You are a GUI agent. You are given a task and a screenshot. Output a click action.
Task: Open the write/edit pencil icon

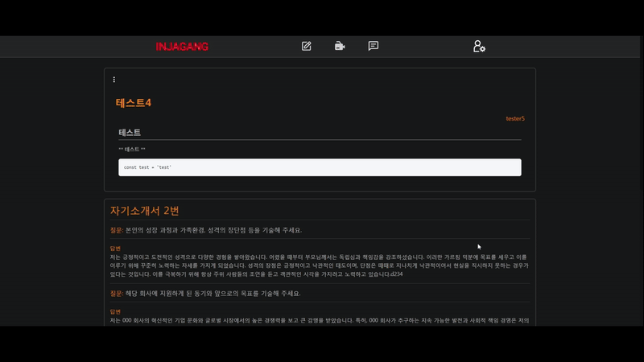coord(307,46)
